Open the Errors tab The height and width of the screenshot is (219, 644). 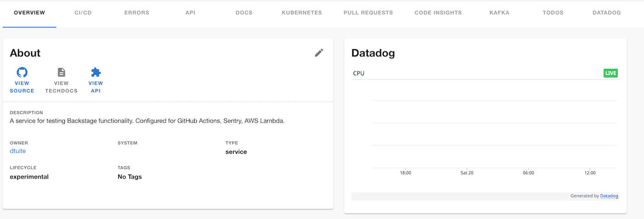coord(137,13)
